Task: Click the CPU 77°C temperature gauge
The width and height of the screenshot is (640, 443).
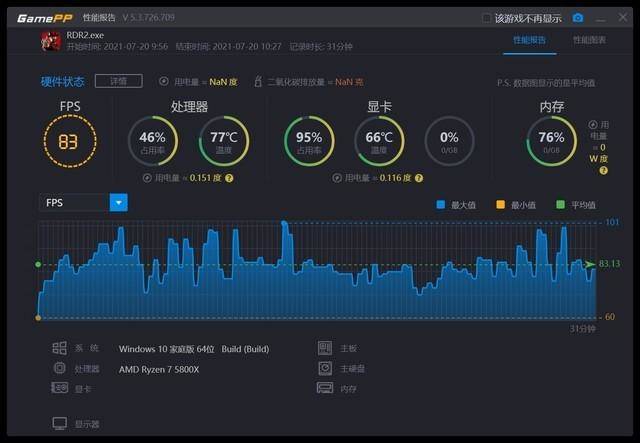Action: pyautogui.click(x=224, y=141)
